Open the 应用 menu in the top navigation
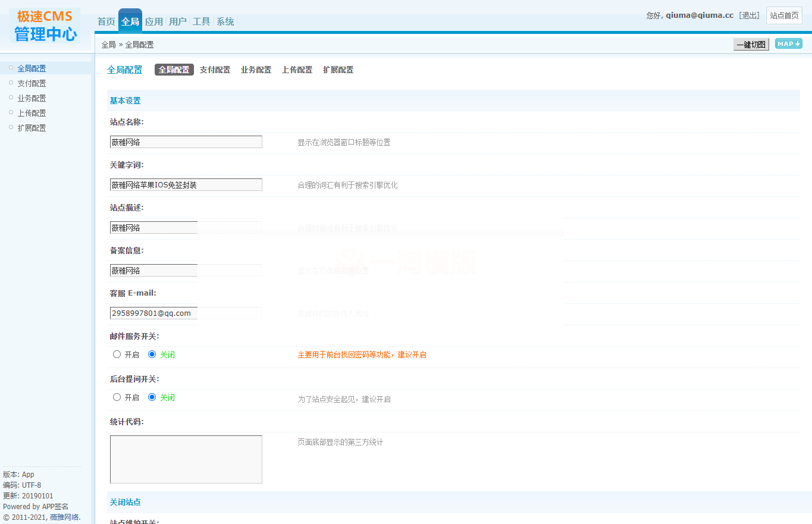The width and height of the screenshot is (812, 524). click(x=153, y=20)
